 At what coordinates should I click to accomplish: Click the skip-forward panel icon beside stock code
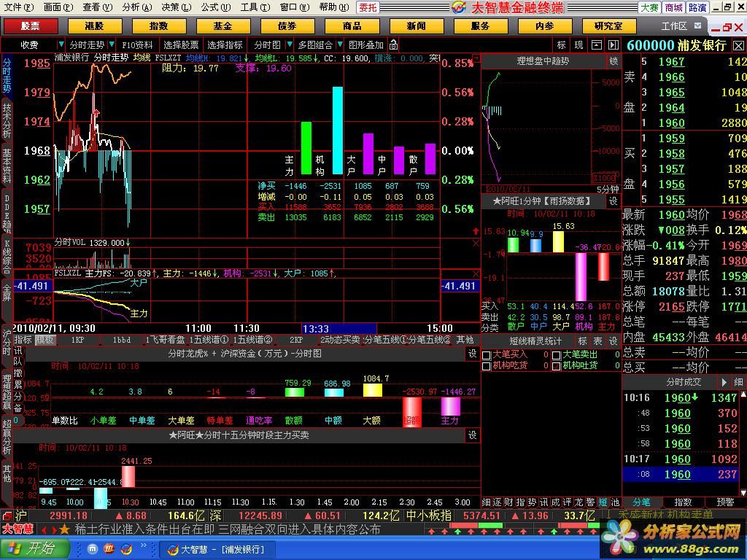614,44
